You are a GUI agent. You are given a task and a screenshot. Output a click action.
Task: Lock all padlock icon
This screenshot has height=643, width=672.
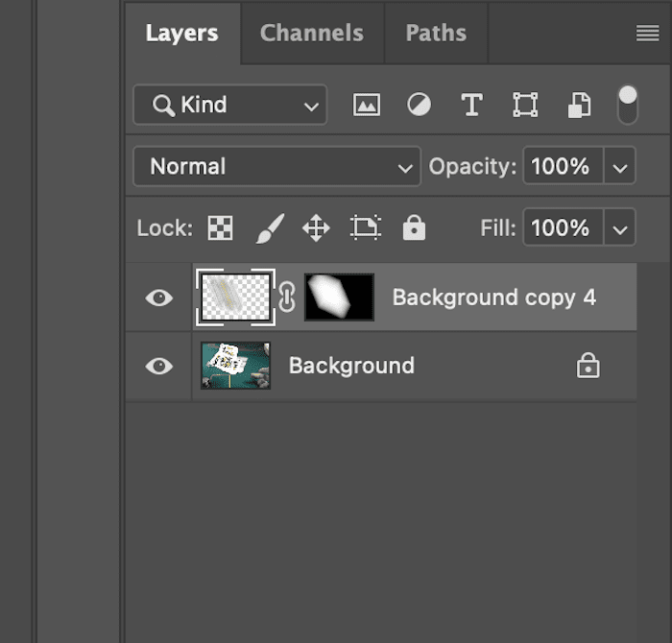(x=414, y=227)
